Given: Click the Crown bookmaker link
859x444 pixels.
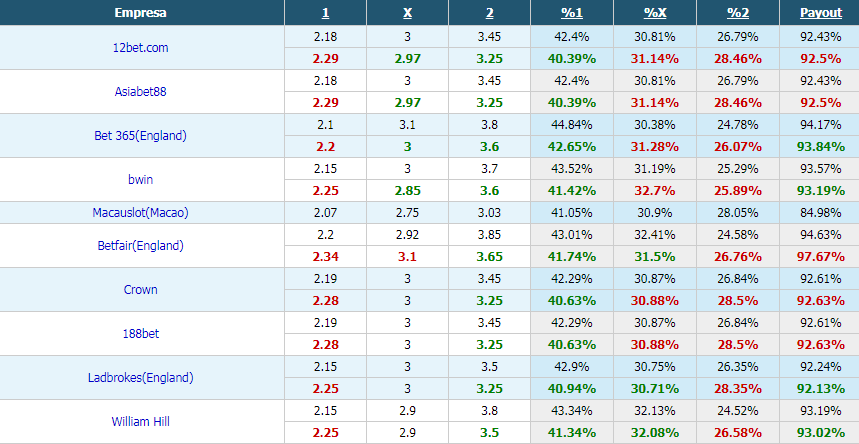Looking at the screenshot, I should [140, 289].
